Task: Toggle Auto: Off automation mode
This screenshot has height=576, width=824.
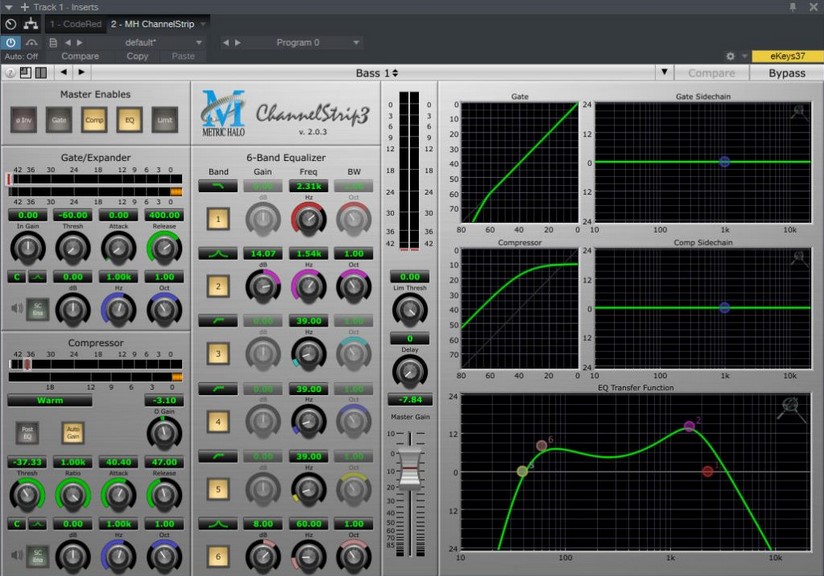Action: 21,56
